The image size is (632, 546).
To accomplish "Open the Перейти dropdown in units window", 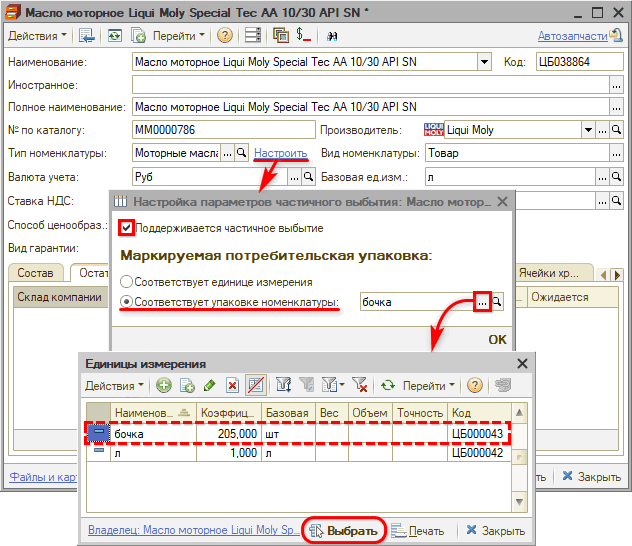I will pos(430,385).
